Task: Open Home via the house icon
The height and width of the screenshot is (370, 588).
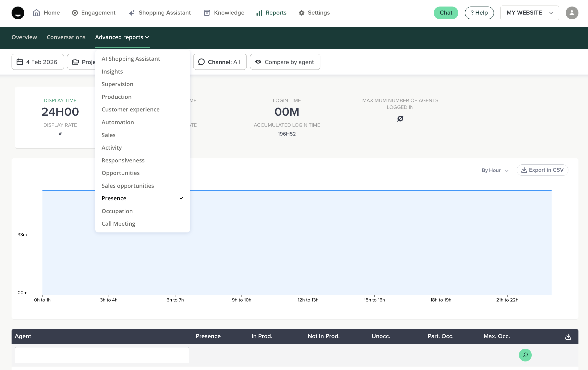Action: (x=36, y=13)
